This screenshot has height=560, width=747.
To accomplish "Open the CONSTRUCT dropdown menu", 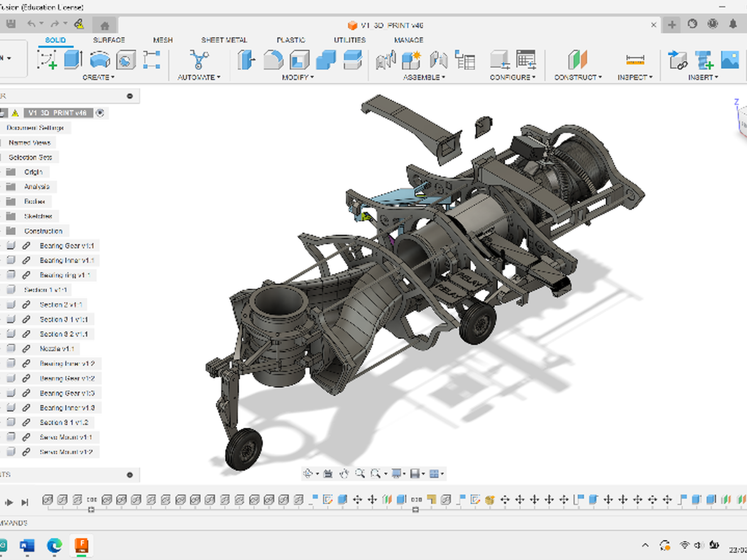I will [578, 78].
